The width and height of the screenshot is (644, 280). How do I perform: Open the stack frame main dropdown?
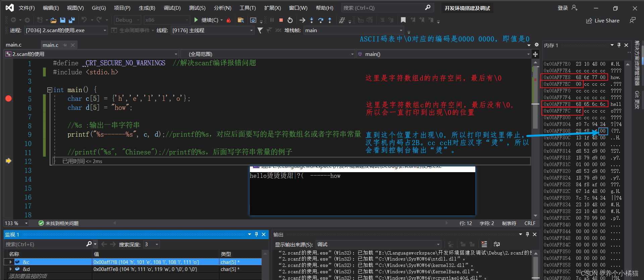click(x=354, y=30)
